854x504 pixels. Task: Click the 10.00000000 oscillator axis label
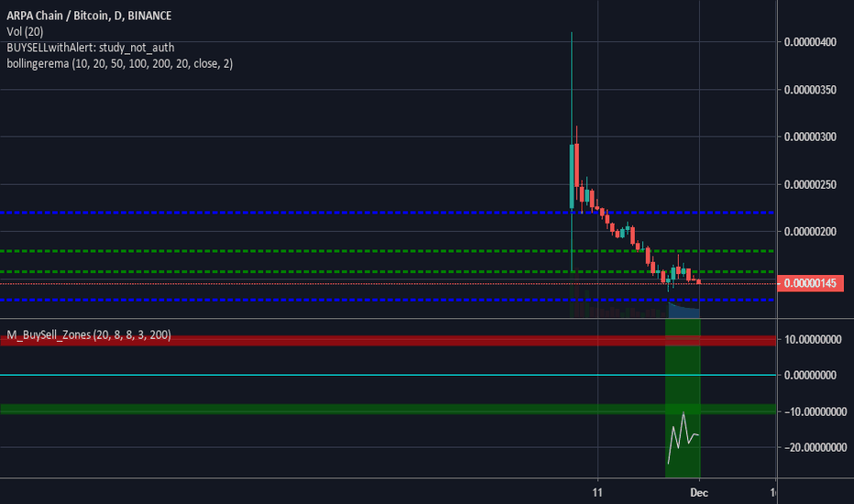tap(813, 339)
